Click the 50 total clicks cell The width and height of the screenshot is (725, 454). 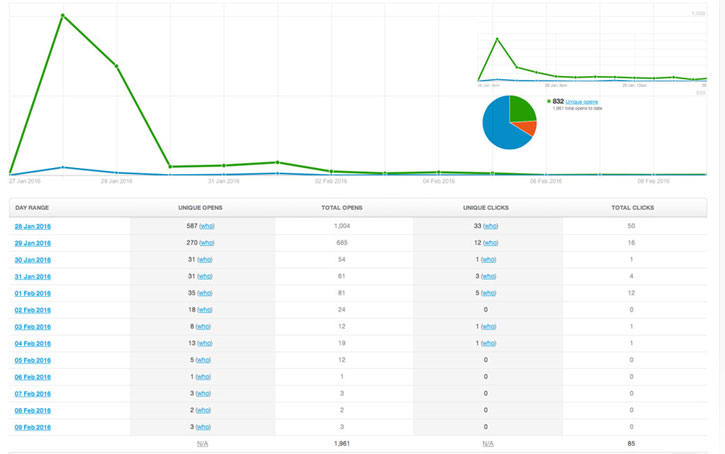631,226
